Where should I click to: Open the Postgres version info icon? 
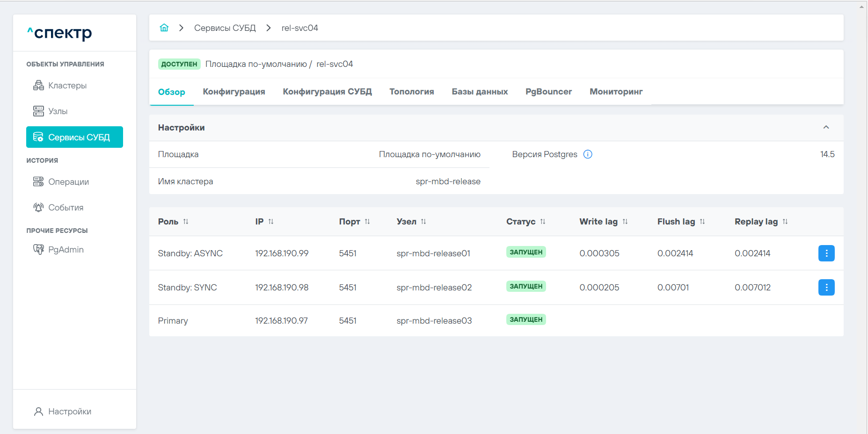click(x=588, y=154)
